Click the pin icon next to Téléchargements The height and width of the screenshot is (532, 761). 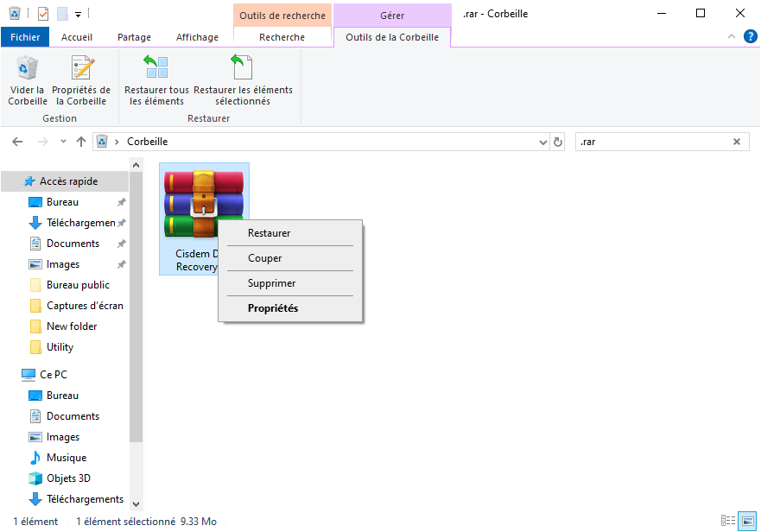[x=121, y=223]
